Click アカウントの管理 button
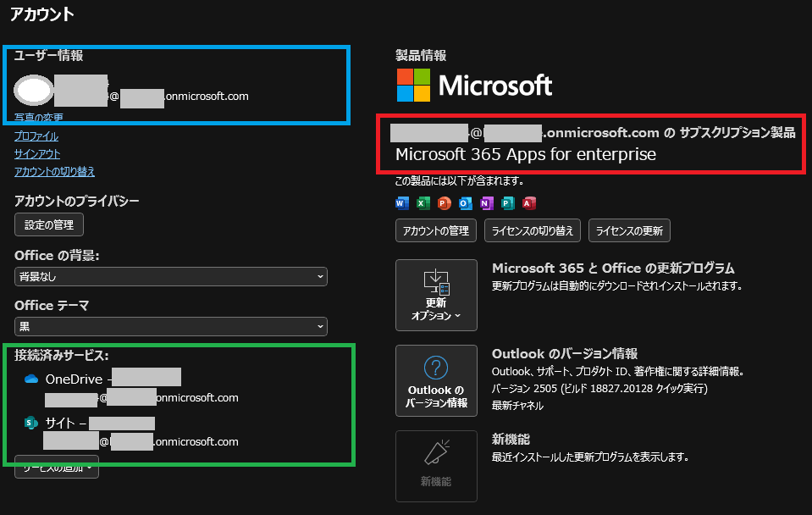The height and width of the screenshot is (515, 812). point(436,230)
